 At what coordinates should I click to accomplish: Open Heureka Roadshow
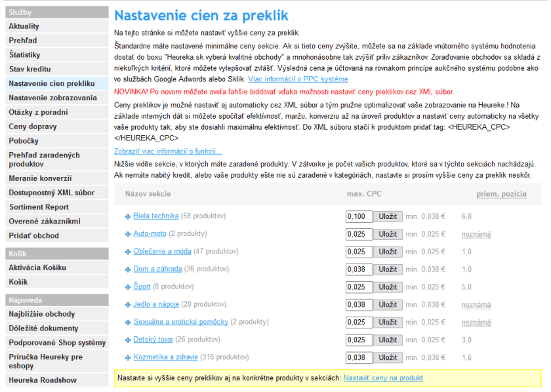pos(57,380)
